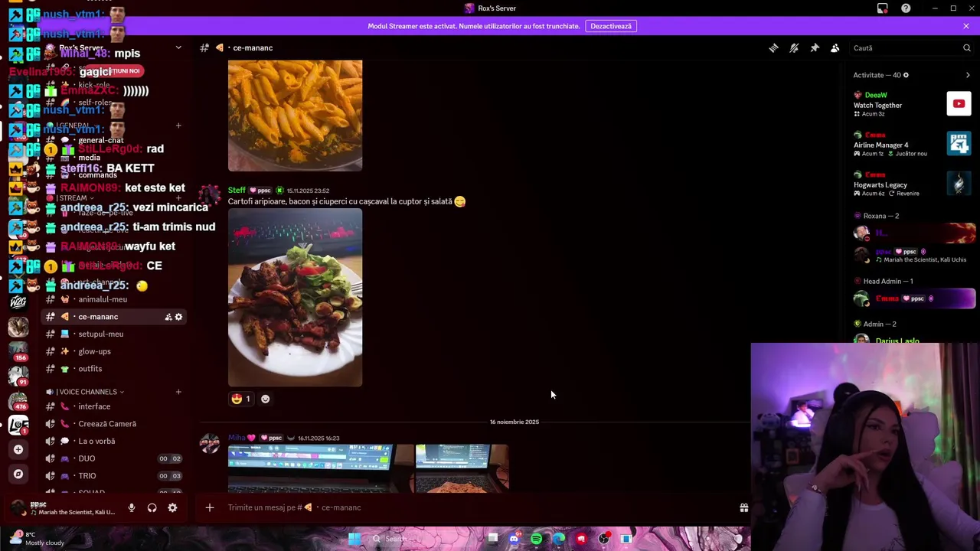The image size is (980, 551).
Task: Click the Airline Manager 4 activity icon
Action: point(959,144)
